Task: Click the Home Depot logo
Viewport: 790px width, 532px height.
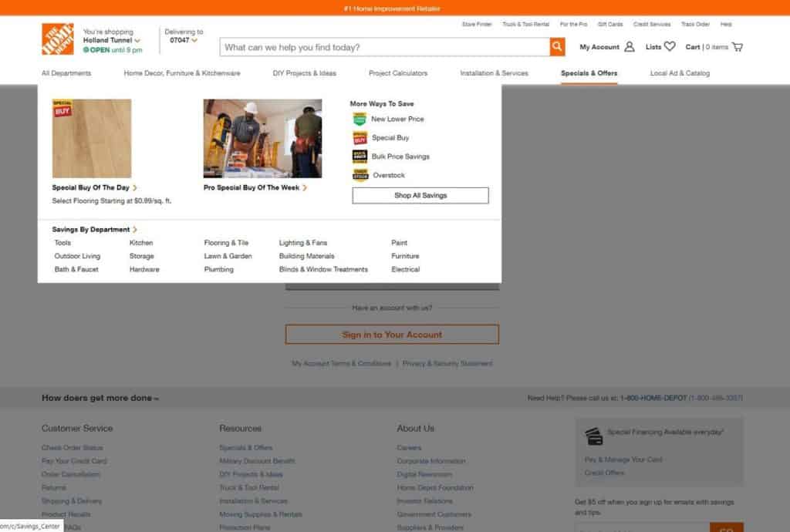Action: (x=57, y=39)
